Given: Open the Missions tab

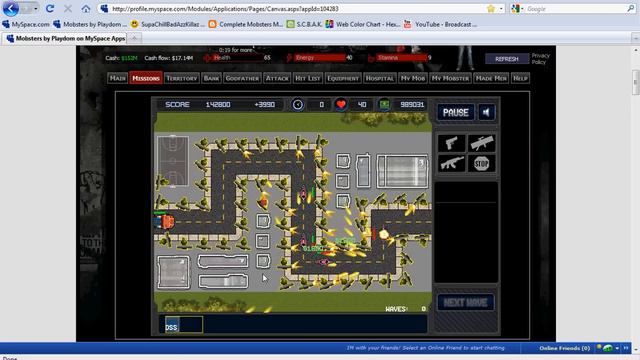Looking at the screenshot, I should tap(146, 78).
